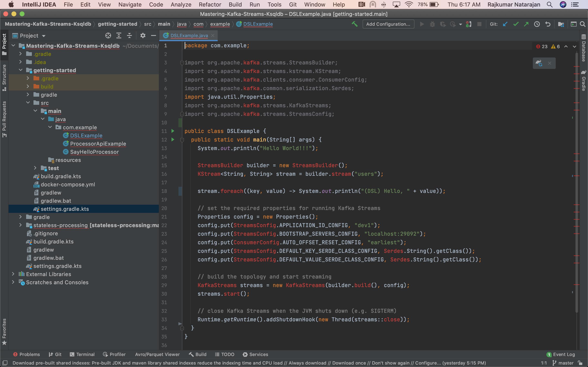Commit changes using the green checkmark Git icon
The width and height of the screenshot is (588, 367).
(516, 24)
